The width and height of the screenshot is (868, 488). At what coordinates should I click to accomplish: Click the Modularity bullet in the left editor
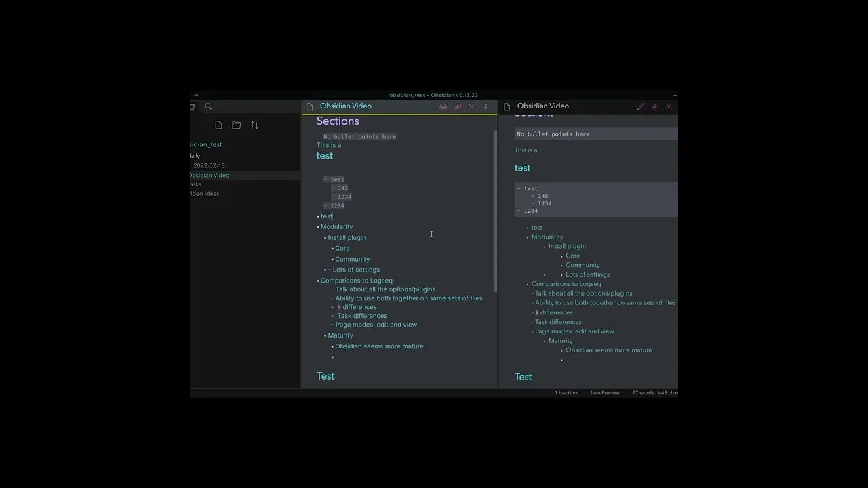[336, 226]
